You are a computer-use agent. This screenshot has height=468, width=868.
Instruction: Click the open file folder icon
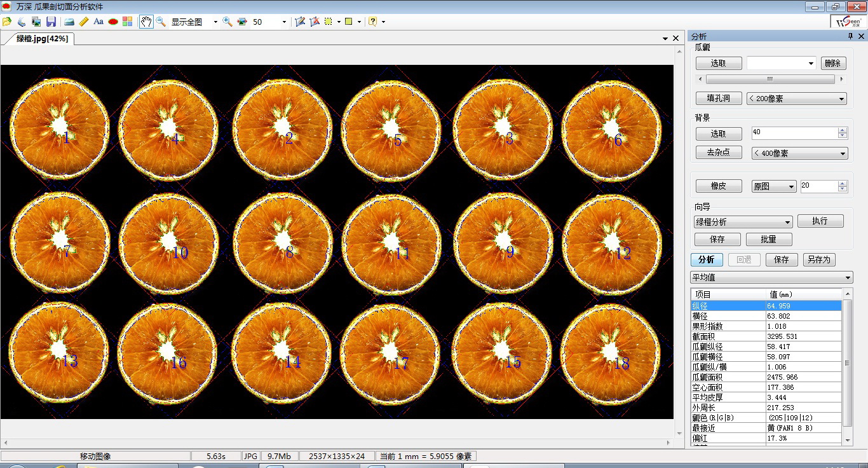[7, 22]
